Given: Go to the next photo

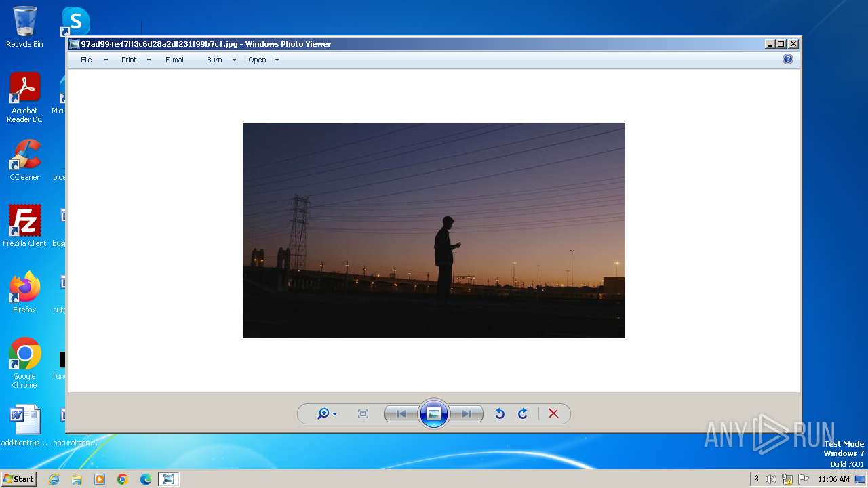Looking at the screenshot, I should coord(466,413).
